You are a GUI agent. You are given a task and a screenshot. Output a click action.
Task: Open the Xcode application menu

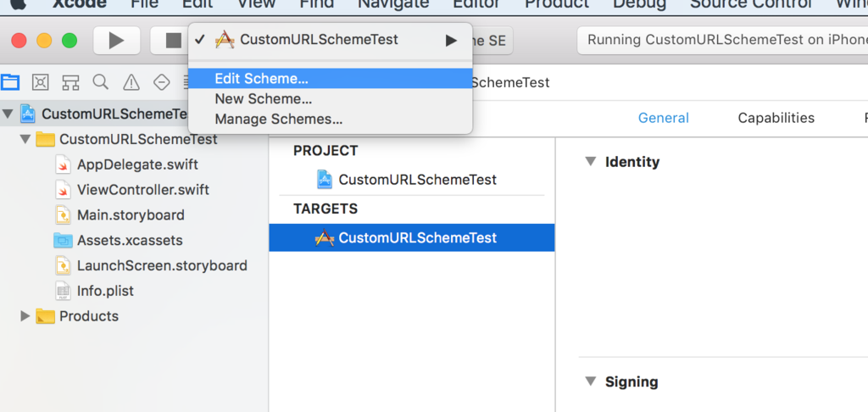(x=79, y=4)
